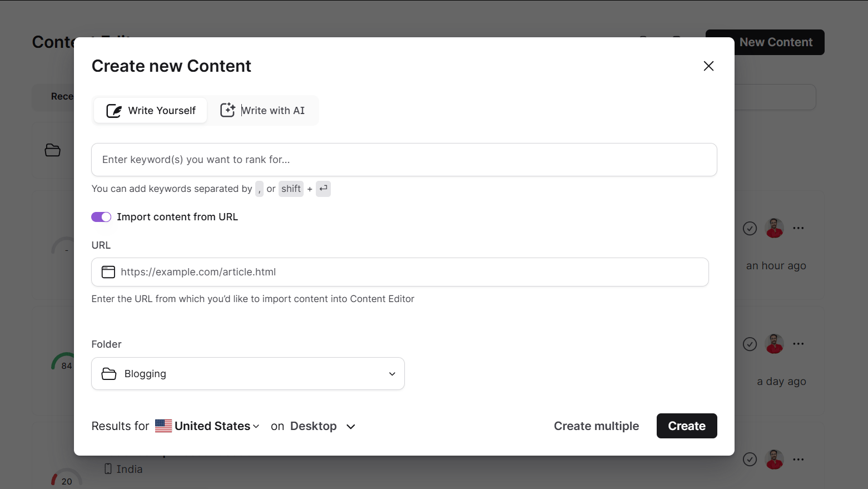This screenshot has width=868, height=489.
Task: Click user avatar in 'a day ago' row
Action: [x=775, y=344]
